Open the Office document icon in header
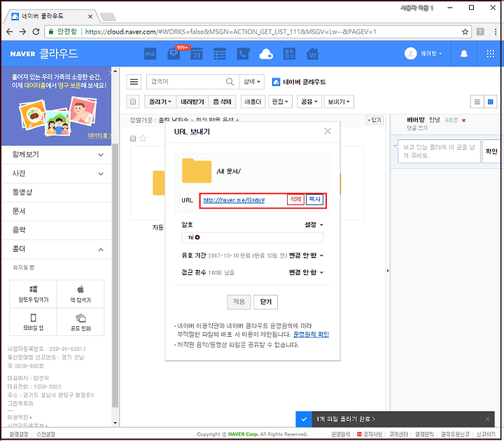Image resolution: width=504 pixels, height=441 pixels. (289, 53)
